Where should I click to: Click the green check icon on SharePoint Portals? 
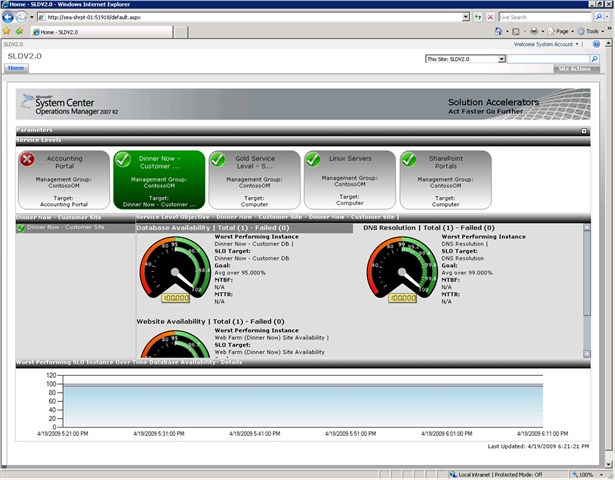(x=408, y=159)
